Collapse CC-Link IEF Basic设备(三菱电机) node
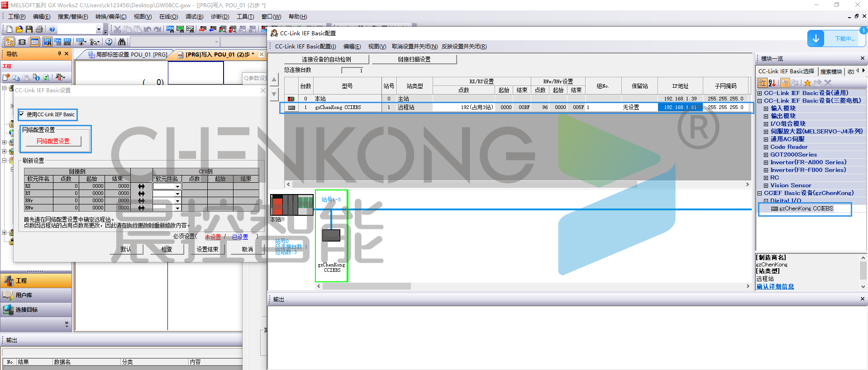The height and width of the screenshot is (370, 868). [x=760, y=101]
